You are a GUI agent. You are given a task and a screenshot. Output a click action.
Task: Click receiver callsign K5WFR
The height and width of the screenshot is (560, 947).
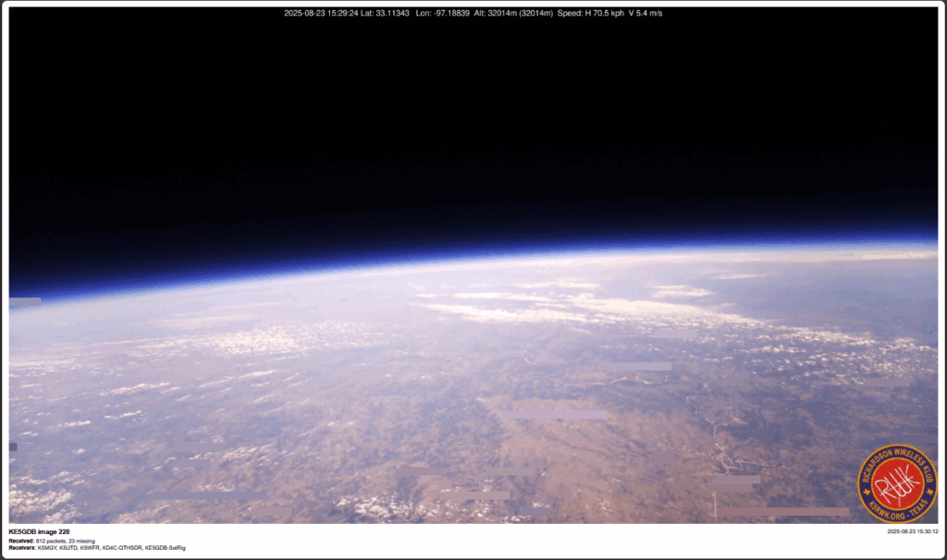pyautogui.click(x=90, y=548)
